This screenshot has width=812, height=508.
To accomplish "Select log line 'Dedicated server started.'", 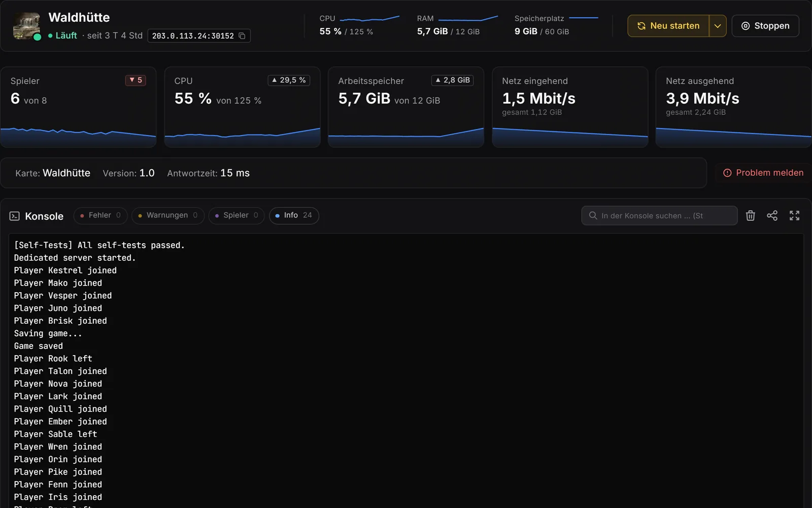I will [75, 258].
